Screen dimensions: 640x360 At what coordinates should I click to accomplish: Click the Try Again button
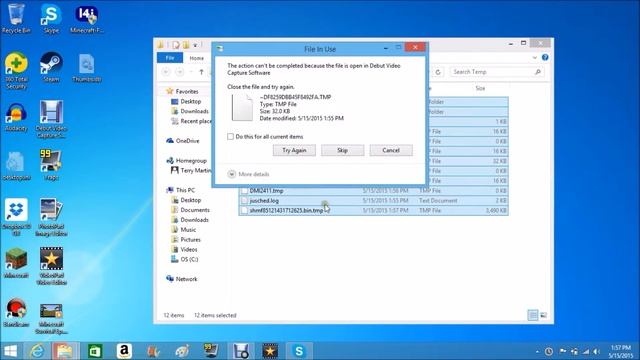pos(294,150)
